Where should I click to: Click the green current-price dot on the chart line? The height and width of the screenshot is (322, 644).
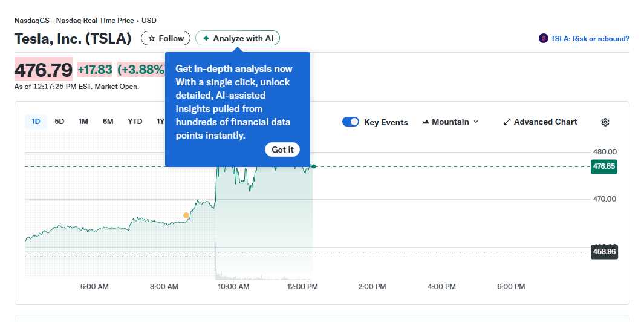click(313, 166)
